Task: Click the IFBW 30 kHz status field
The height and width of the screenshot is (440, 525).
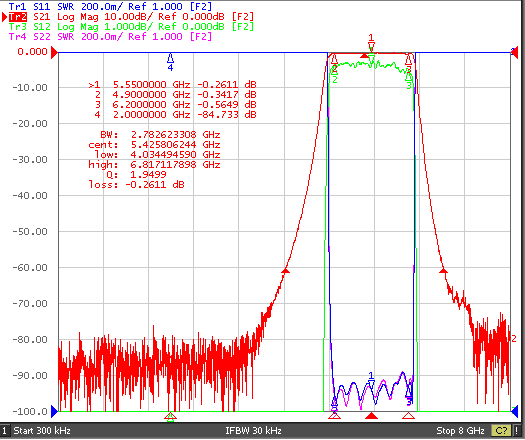Action: [x=253, y=430]
